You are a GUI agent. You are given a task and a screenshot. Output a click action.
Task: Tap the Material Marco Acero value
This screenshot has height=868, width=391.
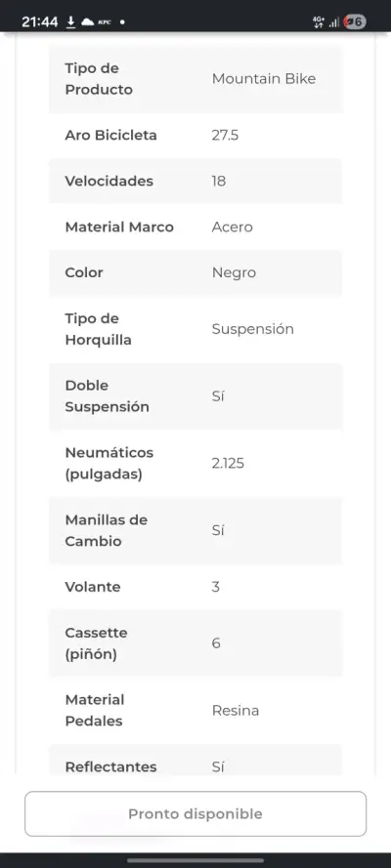click(x=232, y=227)
